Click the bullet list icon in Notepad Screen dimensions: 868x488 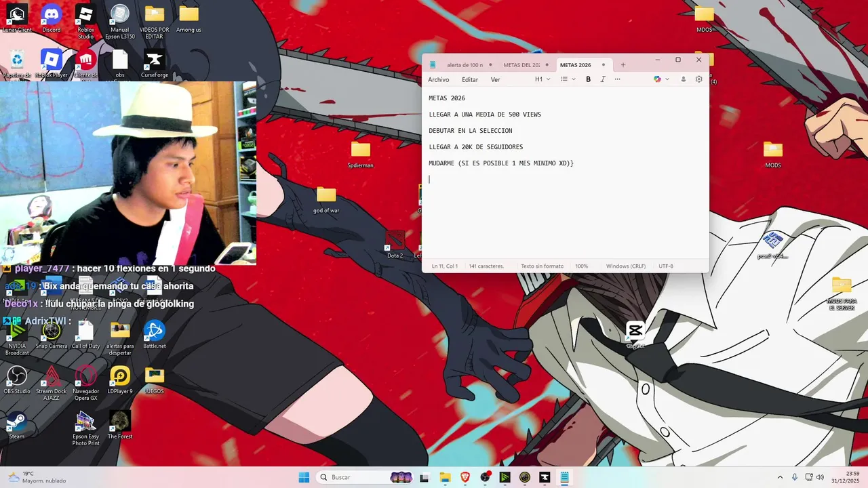pyautogui.click(x=564, y=79)
